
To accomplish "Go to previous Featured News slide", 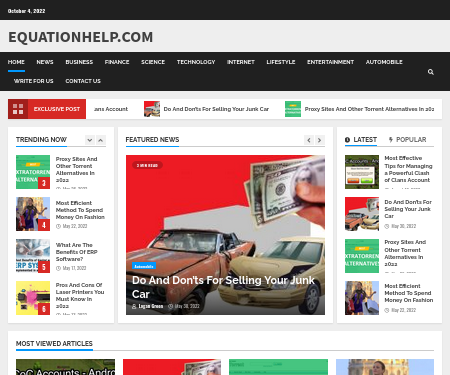I will [309, 140].
